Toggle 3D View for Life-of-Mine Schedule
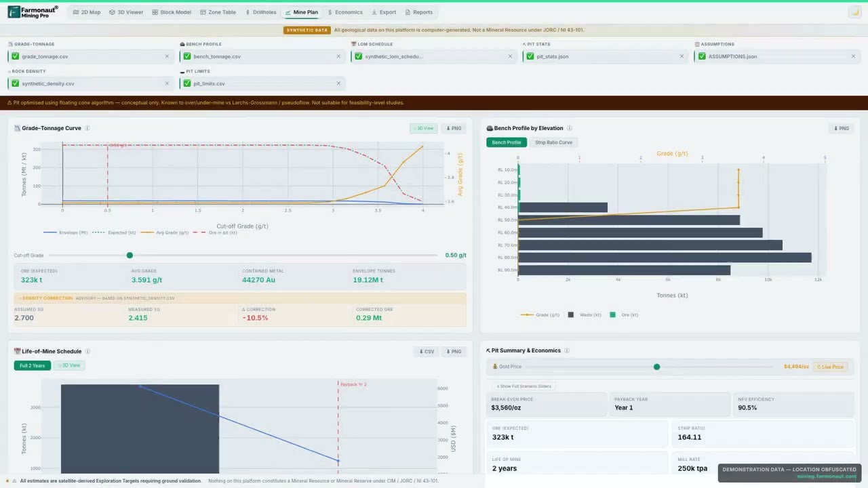The width and height of the screenshot is (868, 488). (x=68, y=365)
